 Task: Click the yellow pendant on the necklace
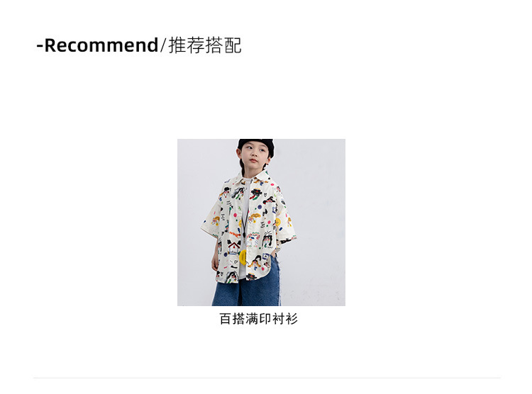[243, 257]
